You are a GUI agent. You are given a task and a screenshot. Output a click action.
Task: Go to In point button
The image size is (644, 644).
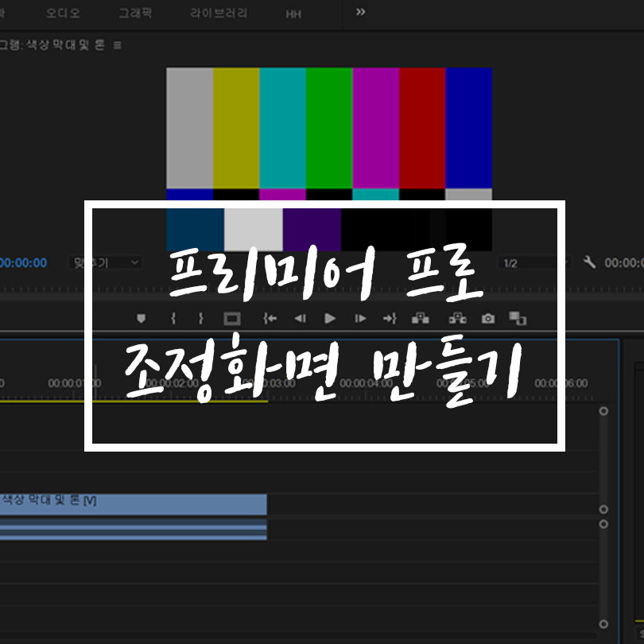coord(270,318)
